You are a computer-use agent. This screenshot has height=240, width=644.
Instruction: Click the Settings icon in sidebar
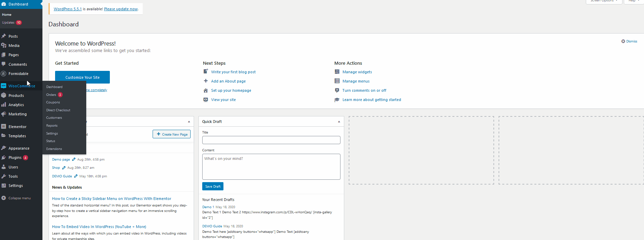coord(4,186)
